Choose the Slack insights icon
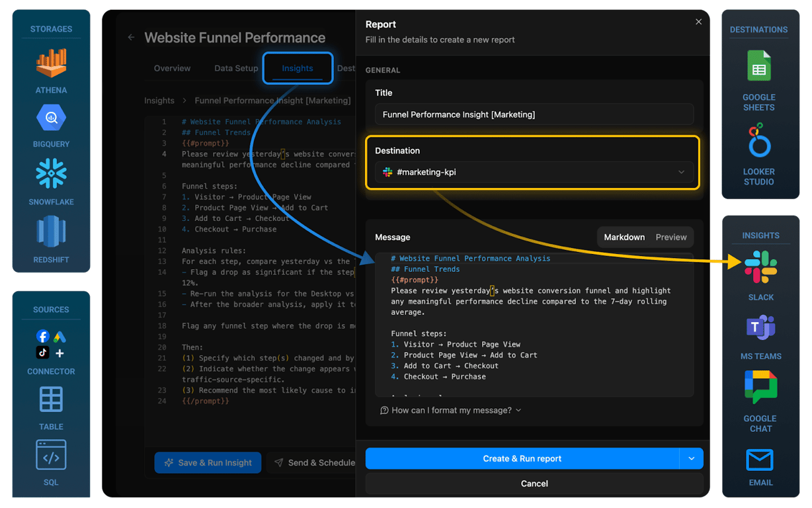The height and width of the screenshot is (508, 812). [x=760, y=267]
